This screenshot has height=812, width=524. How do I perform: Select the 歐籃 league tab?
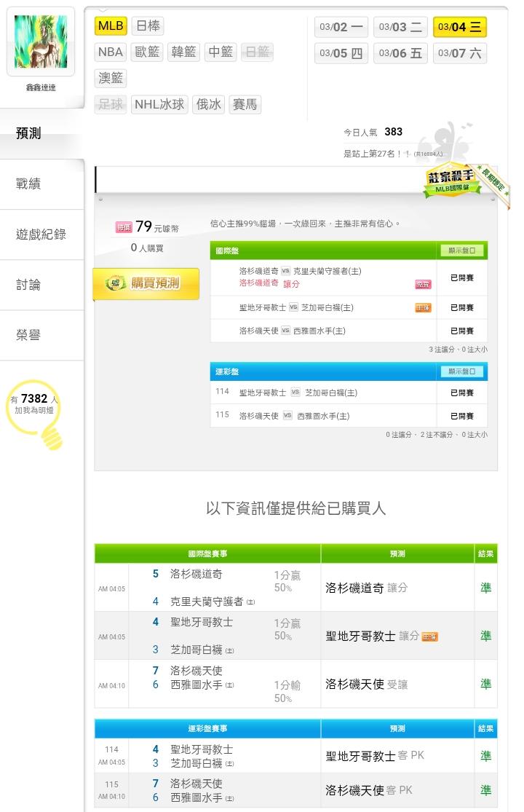[x=147, y=52]
